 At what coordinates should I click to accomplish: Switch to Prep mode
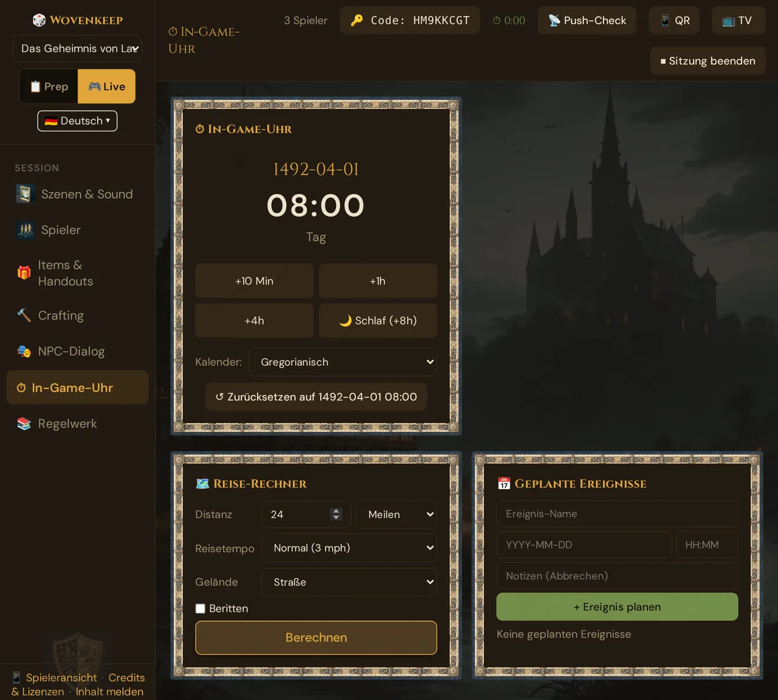pyautogui.click(x=49, y=86)
